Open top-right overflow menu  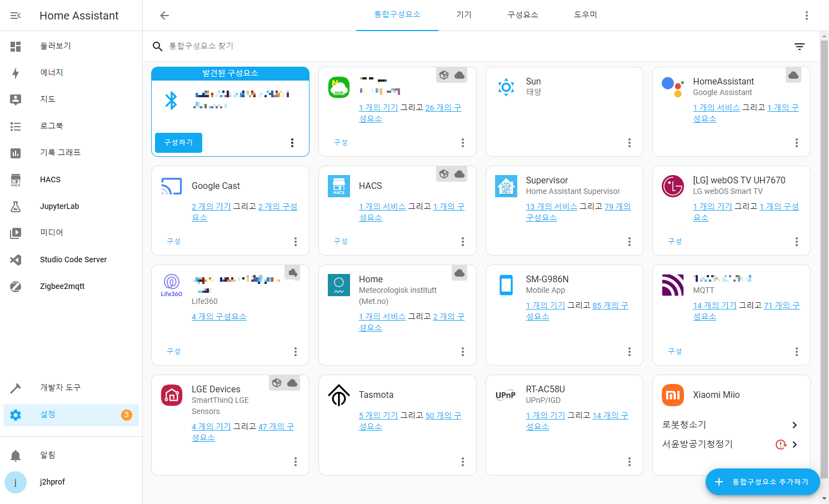(807, 16)
